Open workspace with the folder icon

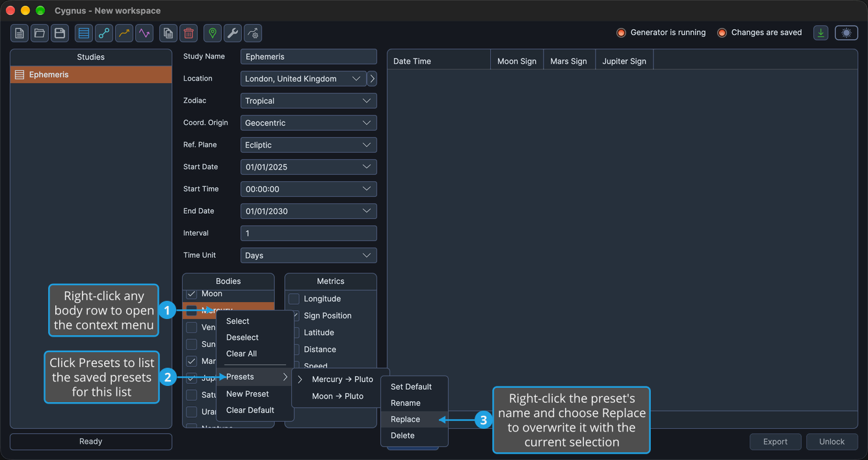pos(40,33)
